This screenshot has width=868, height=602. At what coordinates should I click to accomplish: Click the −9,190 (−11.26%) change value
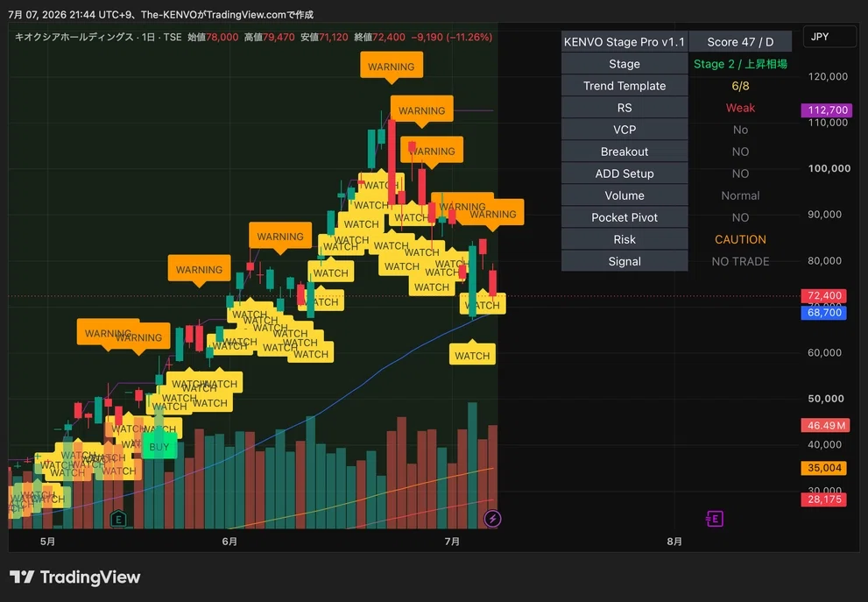[x=452, y=37]
